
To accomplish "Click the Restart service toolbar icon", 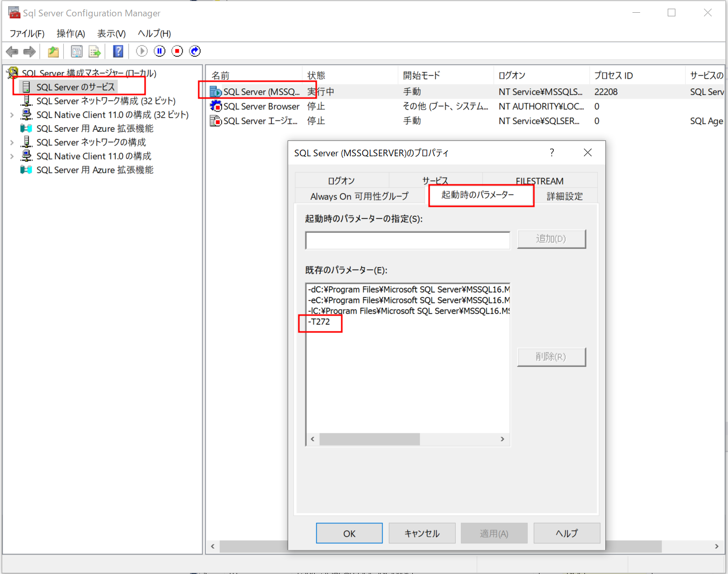I will click(x=195, y=51).
